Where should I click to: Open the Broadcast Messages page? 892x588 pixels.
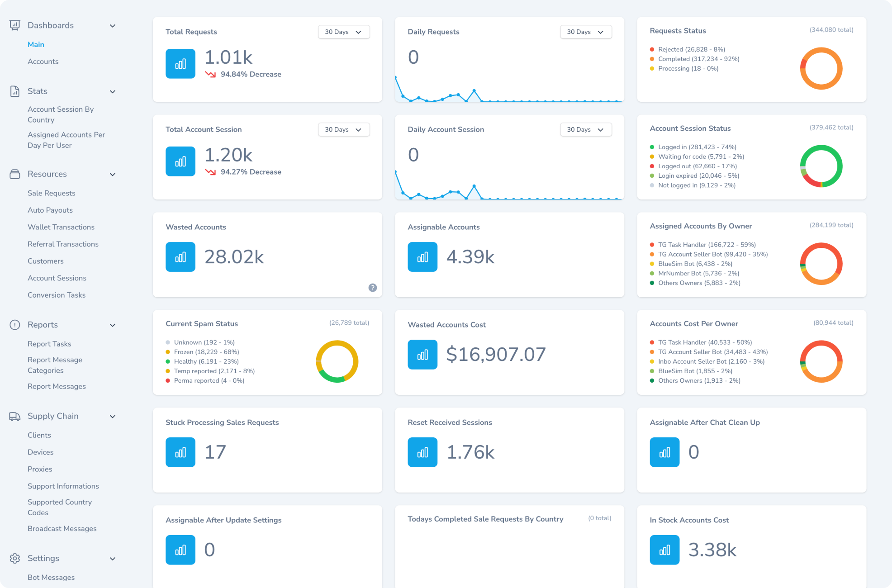click(x=62, y=529)
